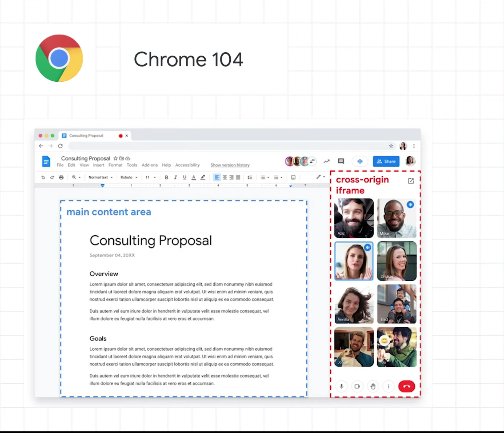
Task: Open comment history icon
Action: tap(341, 161)
